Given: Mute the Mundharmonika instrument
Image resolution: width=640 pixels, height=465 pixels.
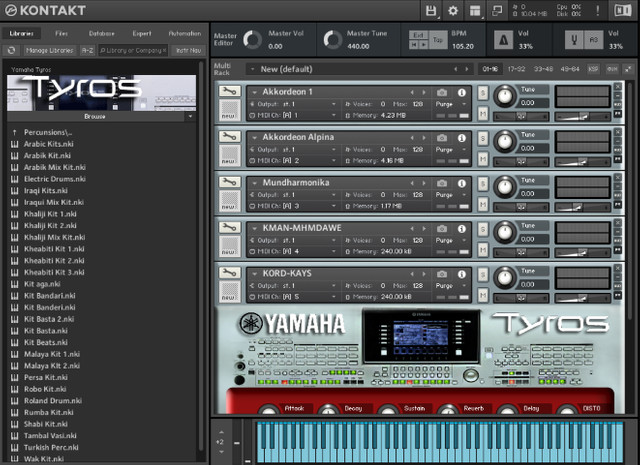Looking at the screenshot, I should click(x=483, y=204).
